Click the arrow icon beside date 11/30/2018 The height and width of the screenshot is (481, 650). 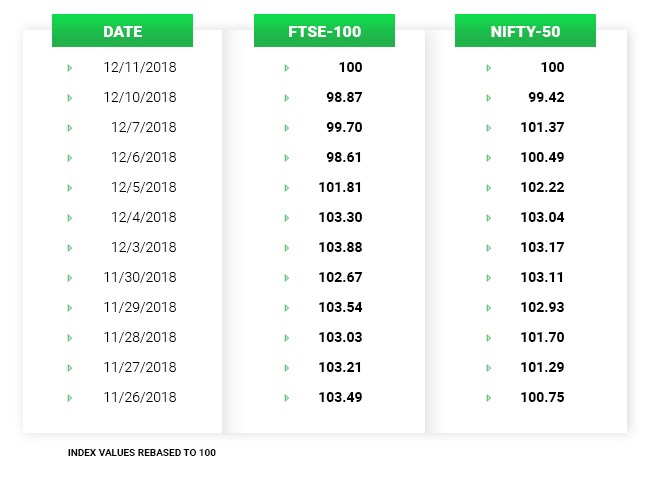click(x=70, y=278)
